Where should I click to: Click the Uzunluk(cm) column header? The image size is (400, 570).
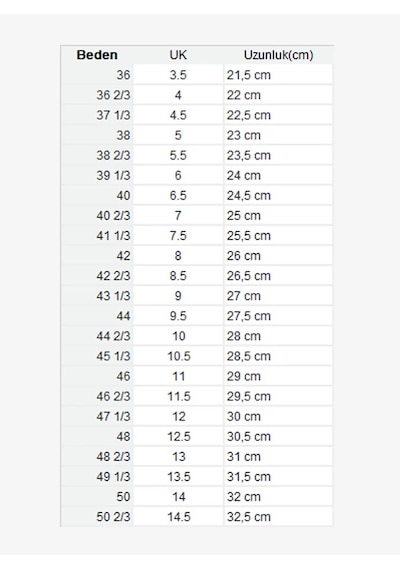coord(279,55)
